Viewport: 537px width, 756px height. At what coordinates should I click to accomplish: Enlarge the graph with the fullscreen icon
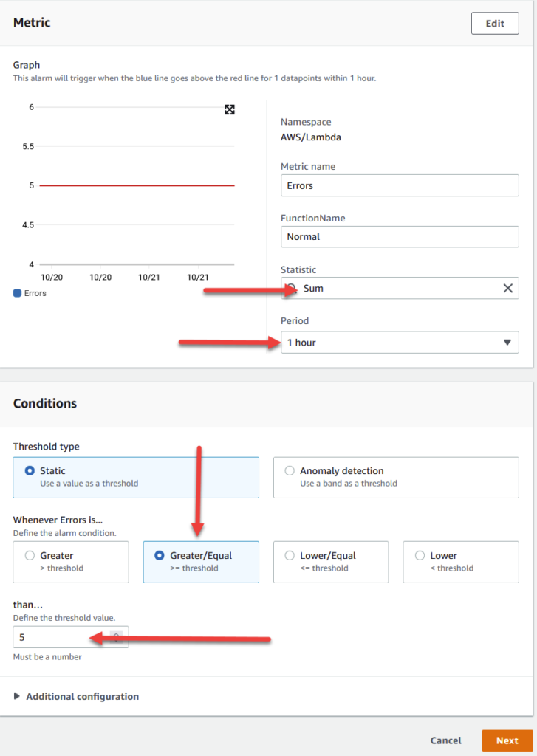pos(230,109)
